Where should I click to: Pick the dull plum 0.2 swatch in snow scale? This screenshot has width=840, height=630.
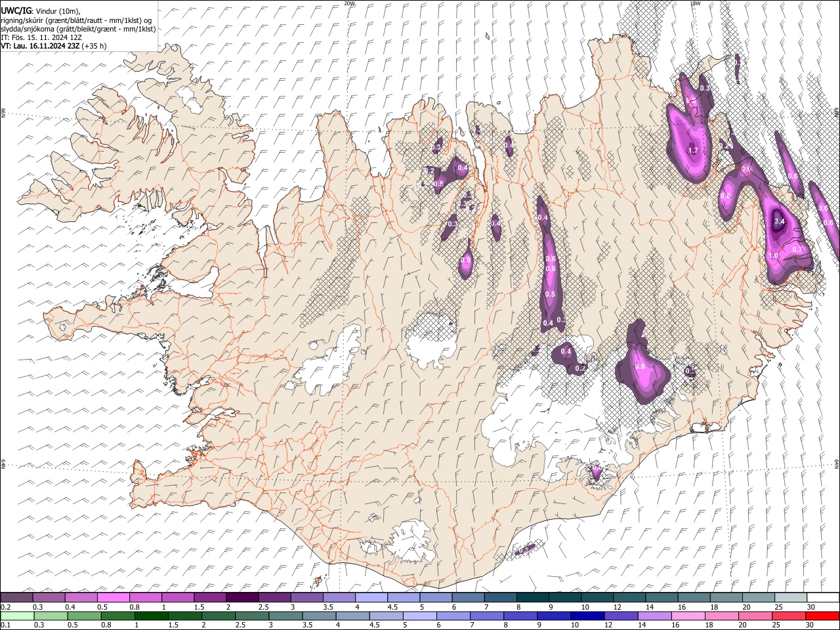(16, 597)
